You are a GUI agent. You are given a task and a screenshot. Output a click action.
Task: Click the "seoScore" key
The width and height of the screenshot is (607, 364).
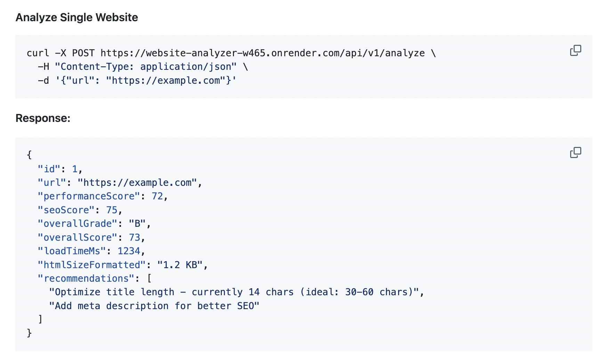click(x=66, y=210)
